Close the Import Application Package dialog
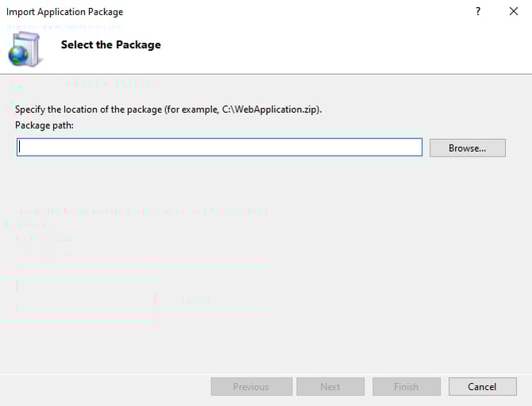This screenshot has height=406, width=532. 514,12
